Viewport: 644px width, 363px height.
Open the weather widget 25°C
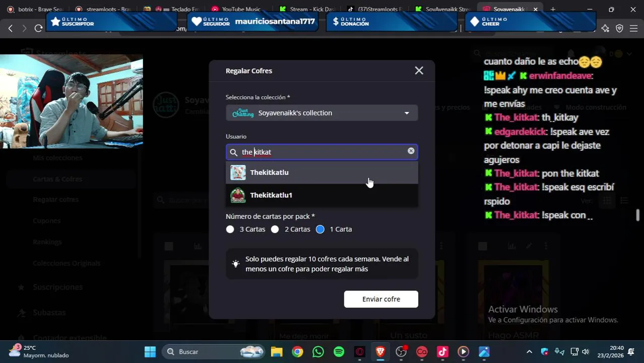pyautogui.click(x=38, y=351)
